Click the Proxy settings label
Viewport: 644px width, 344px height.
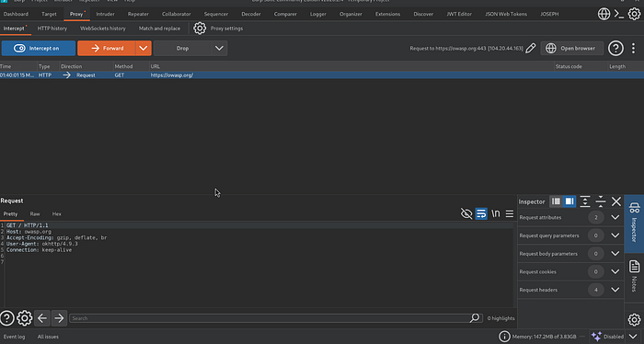pyautogui.click(x=226, y=29)
